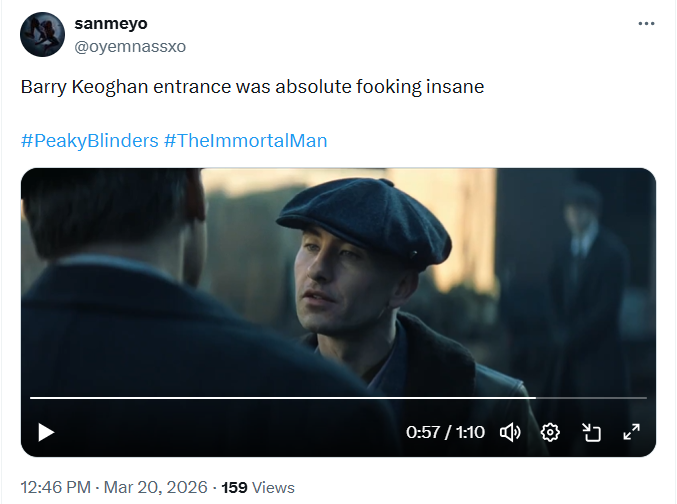This screenshot has height=504, width=677.
Task: Visit the sanmeyo display name profile
Action: [x=111, y=24]
